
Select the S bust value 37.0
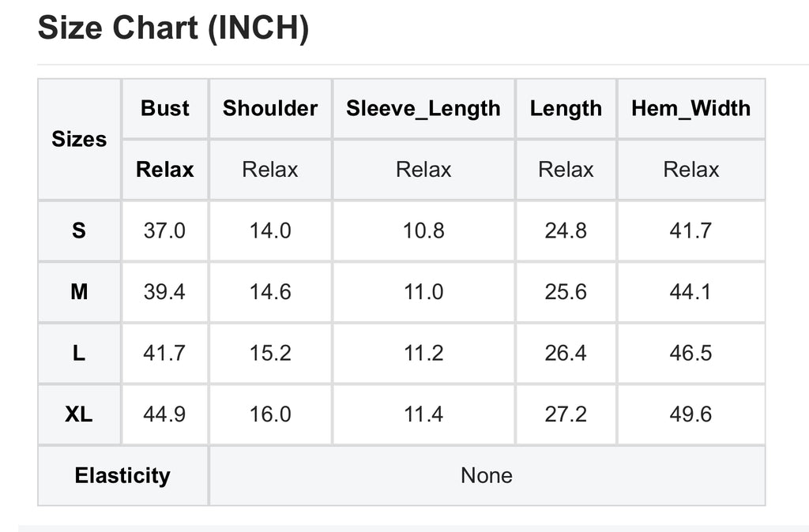click(x=165, y=230)
